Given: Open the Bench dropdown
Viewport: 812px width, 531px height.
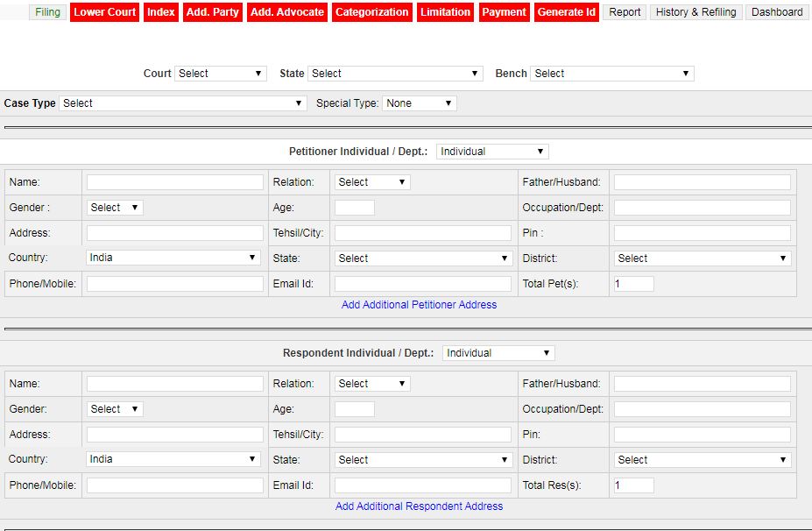Looking at the screenshot, I should 611,74.
